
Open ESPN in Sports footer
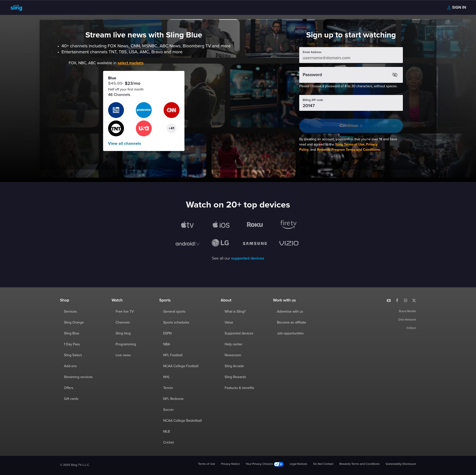point(167,333)
